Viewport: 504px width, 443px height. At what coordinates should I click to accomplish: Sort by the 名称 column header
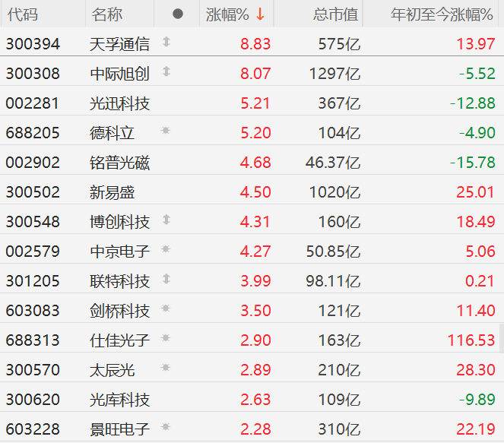tap(107, 14)
